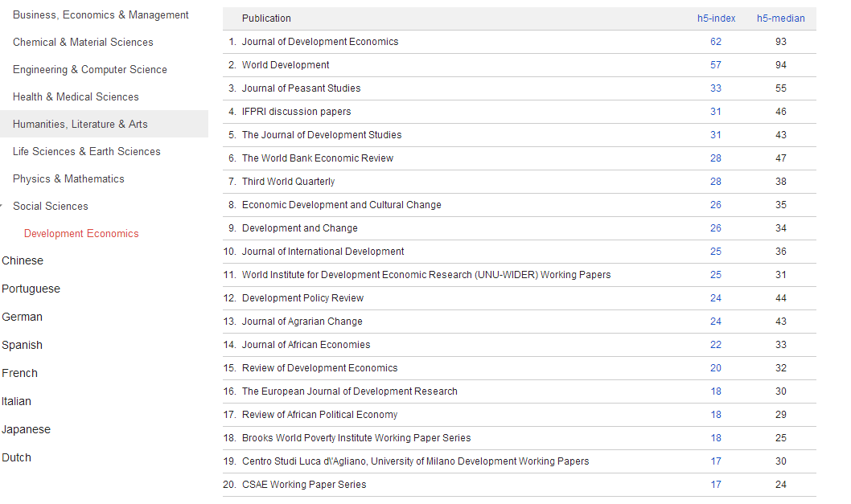Open h5-index 17 for Centro Studi Luca d'Agliano
This screenshot has height=504, width=851.
click(x=716, y=461)
